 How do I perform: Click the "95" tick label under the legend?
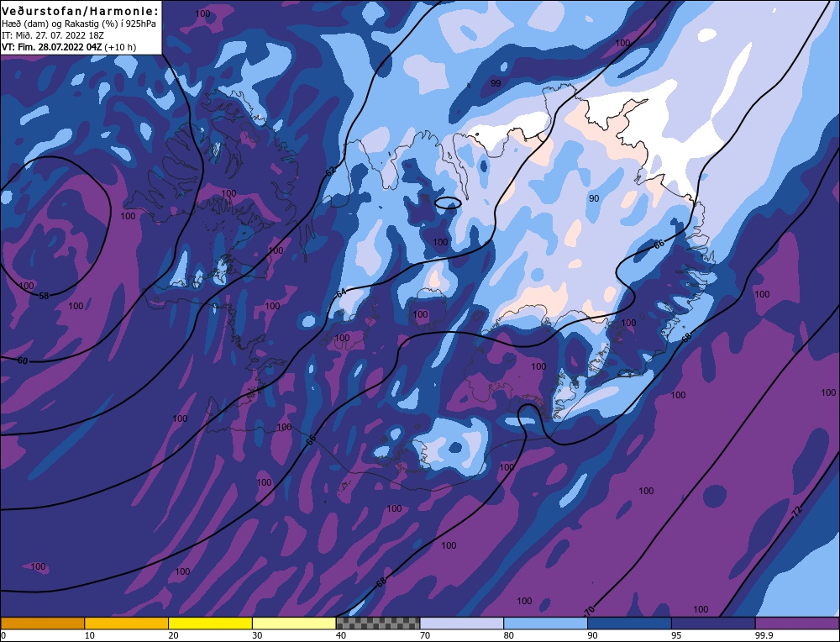tap(676, 635)
